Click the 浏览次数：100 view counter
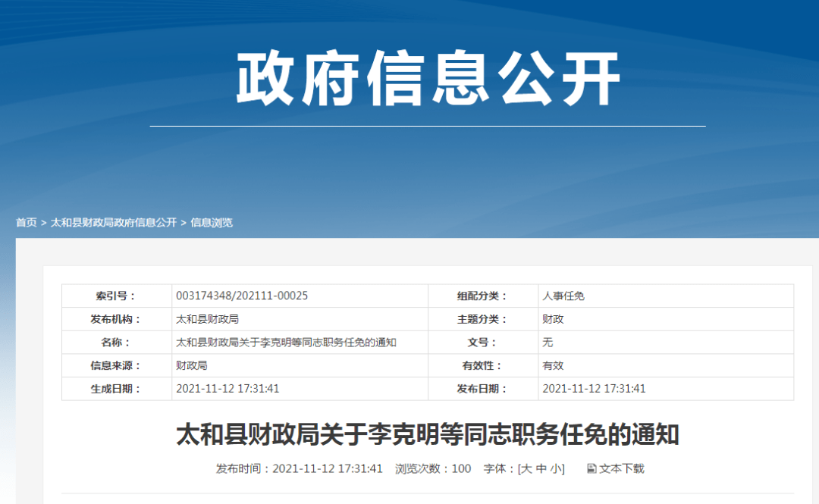The width and height of the screenshot is (819, 504). 433,468
